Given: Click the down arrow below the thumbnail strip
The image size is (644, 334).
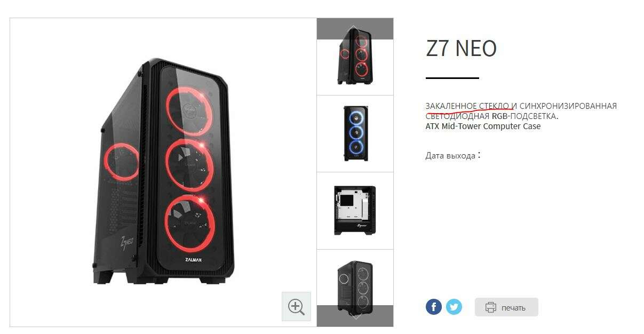Looking at the screenshot, I should click(355, 315).
